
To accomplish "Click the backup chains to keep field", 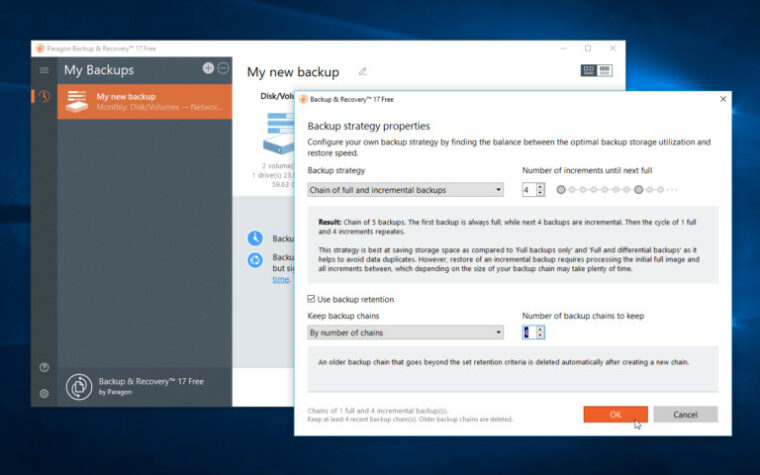I will pyautogui.click(x=529, y=332).
